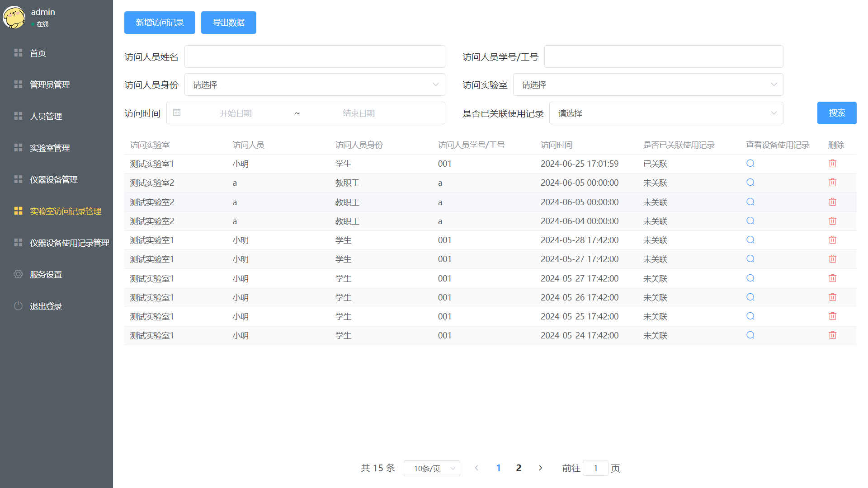This screenshot has height=488, width=868.
Task: Click the 搜索 button
Action: (837, 113)
